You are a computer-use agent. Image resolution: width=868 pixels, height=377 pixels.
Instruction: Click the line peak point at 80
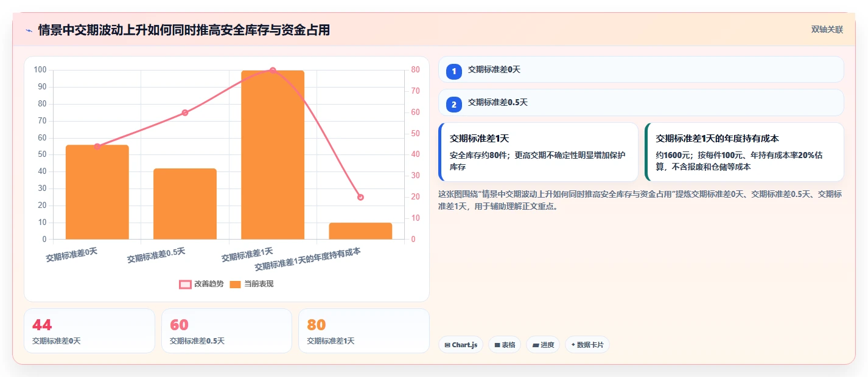point(273,71)
